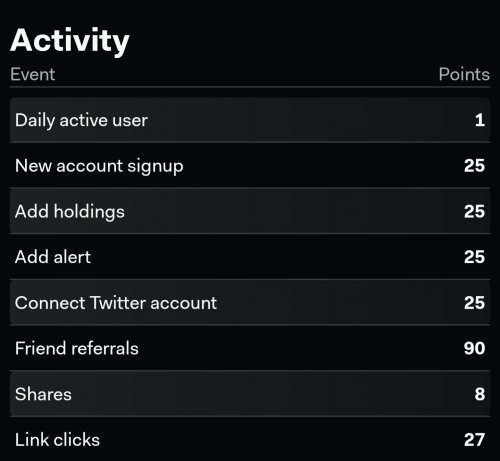Click the Add holdings points value
500x461 pixels.
[x=474, y=211]
